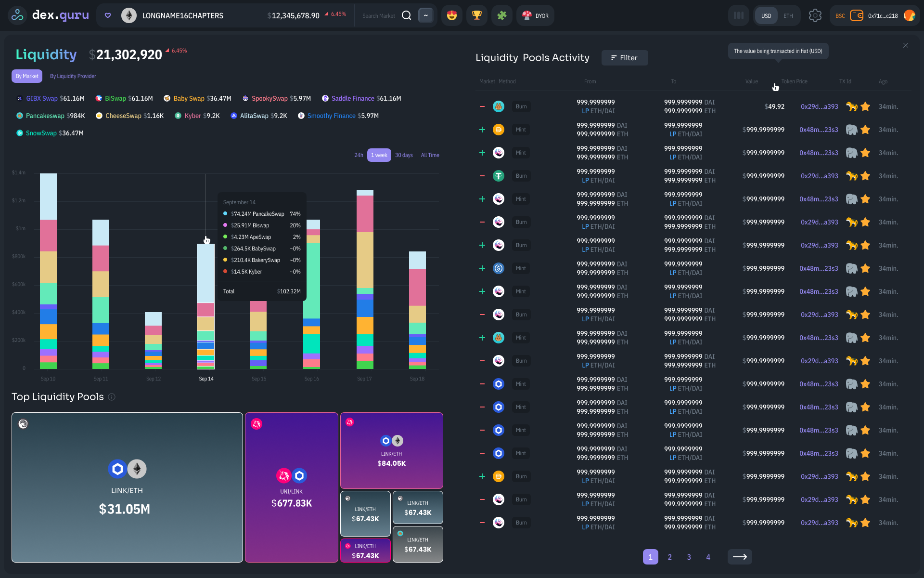The height and width of the screenshot is (578, 924).
Task: Sort by the Value column header
Action: pos(752,81)
